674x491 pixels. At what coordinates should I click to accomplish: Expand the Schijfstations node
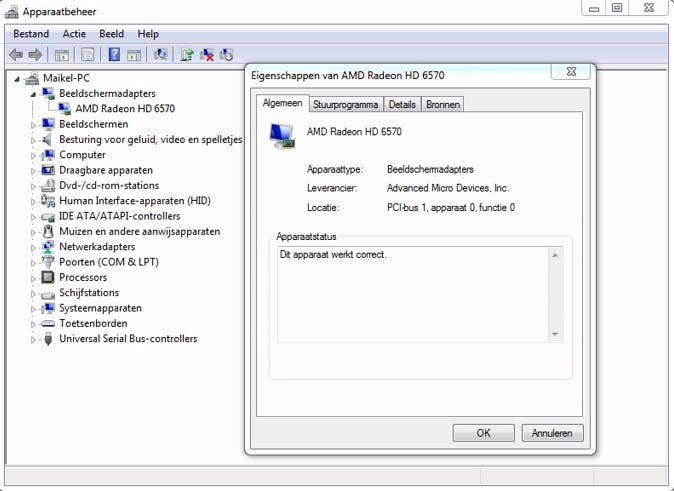33,294
